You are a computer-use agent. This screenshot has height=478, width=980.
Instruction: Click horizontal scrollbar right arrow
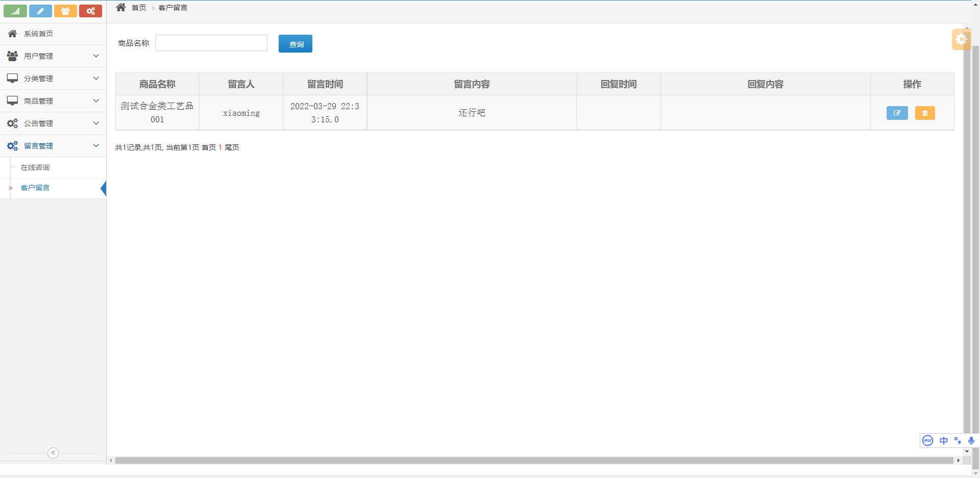(958, 460)
